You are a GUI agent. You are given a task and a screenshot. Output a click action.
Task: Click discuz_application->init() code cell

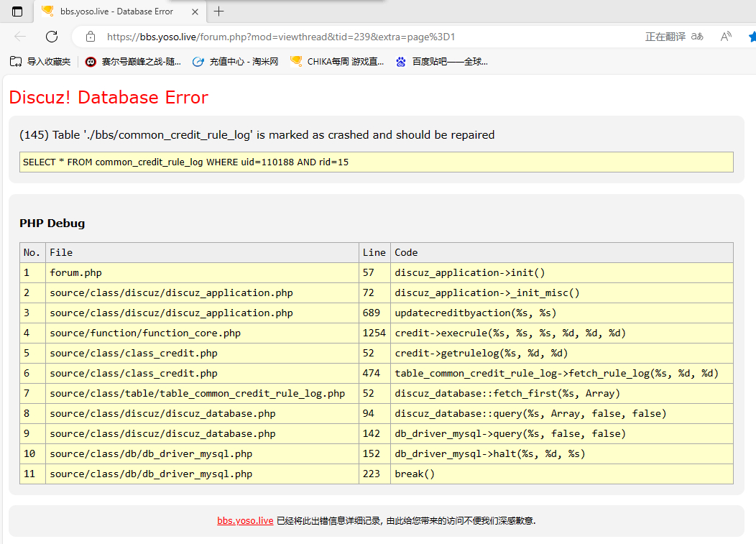point(562,273)
